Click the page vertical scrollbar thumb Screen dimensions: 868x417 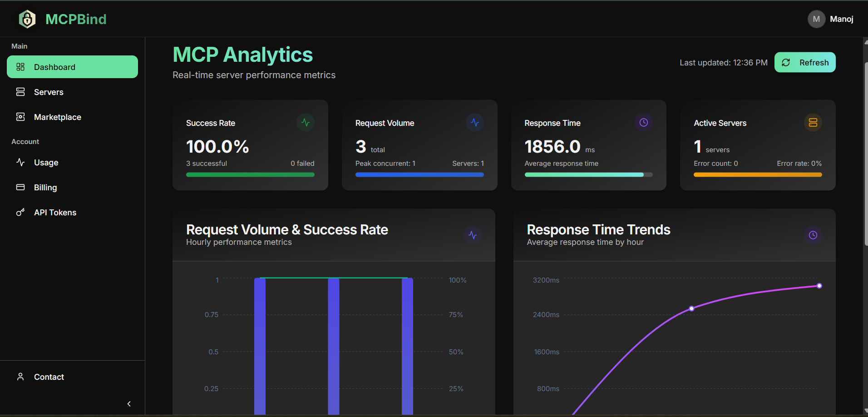pos(866,154)
